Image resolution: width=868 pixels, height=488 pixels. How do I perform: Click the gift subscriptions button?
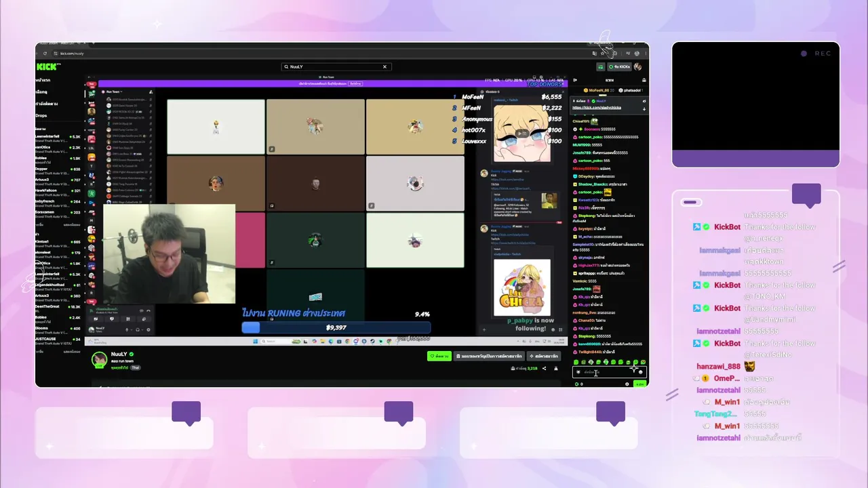pos(489,356)
